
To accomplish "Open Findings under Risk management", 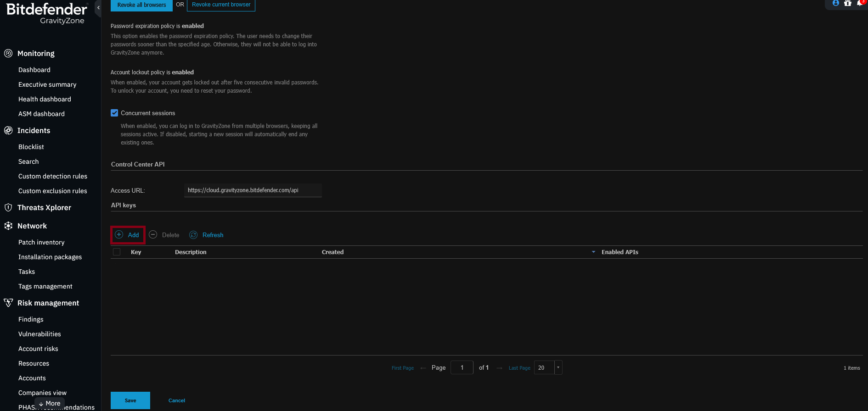I will click(31, 319).
